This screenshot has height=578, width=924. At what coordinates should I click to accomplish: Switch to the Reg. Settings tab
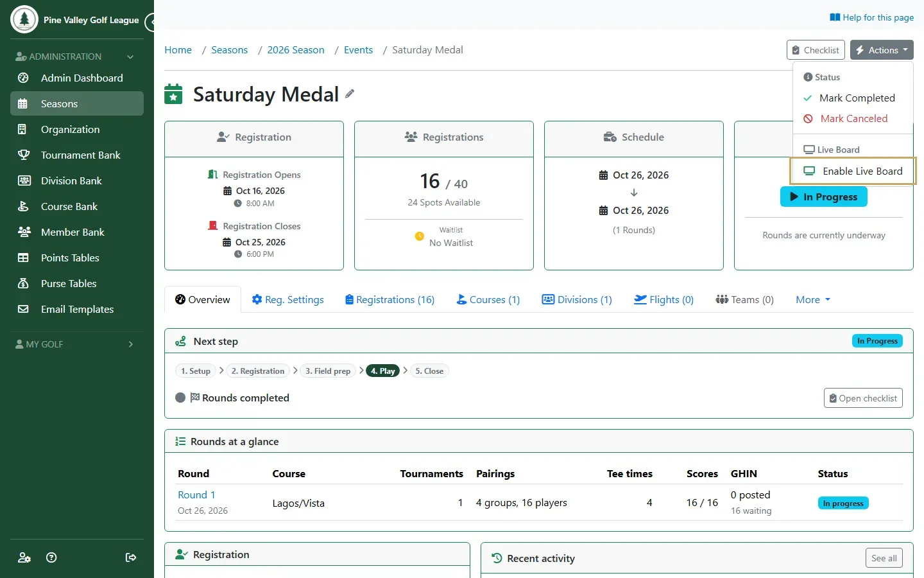[x=287, y=300]
